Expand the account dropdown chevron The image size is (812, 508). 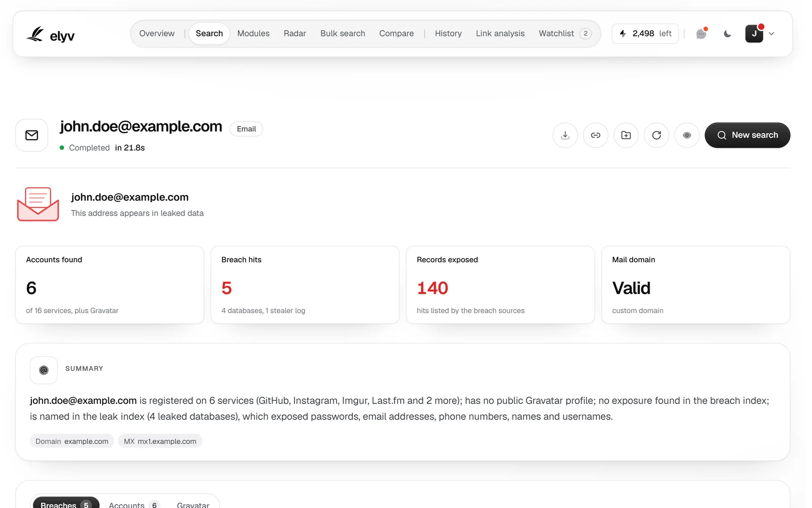pyautogui.click(x=771, y=34)
